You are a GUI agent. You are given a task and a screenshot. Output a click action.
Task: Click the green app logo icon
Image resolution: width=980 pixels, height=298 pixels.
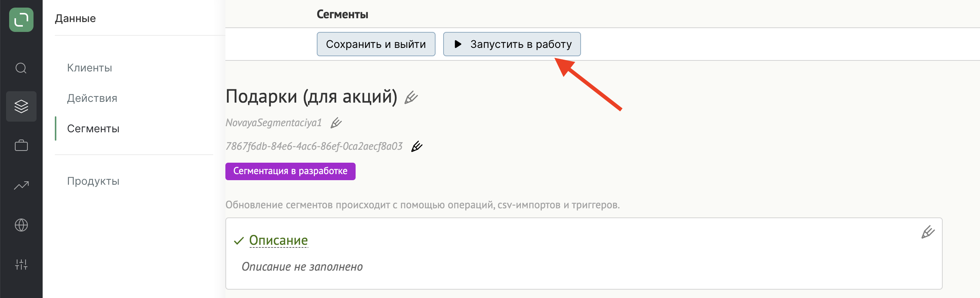click(x=21, y=20)
